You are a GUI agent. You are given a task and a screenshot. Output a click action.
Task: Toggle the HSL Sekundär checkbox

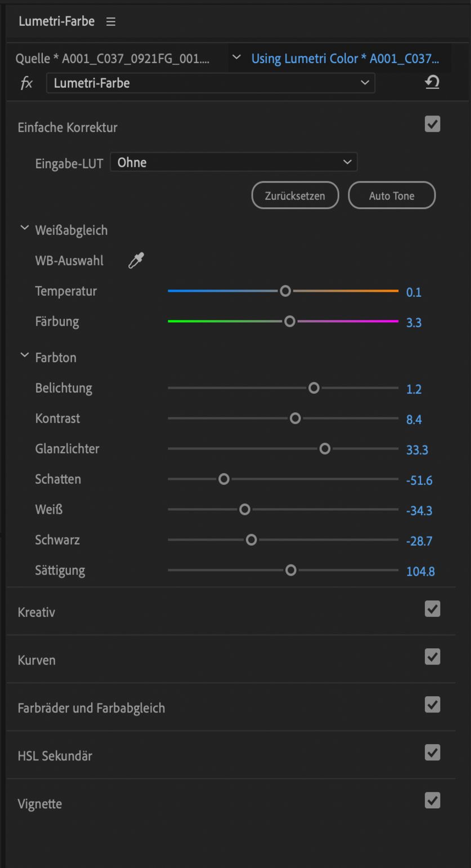[432, 753]
